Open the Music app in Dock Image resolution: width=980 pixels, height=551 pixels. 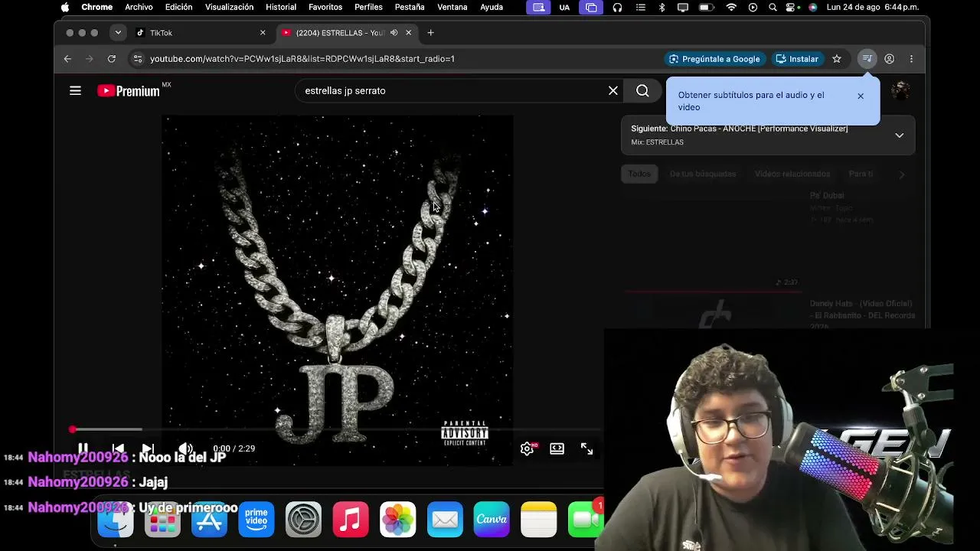(351, 520)
